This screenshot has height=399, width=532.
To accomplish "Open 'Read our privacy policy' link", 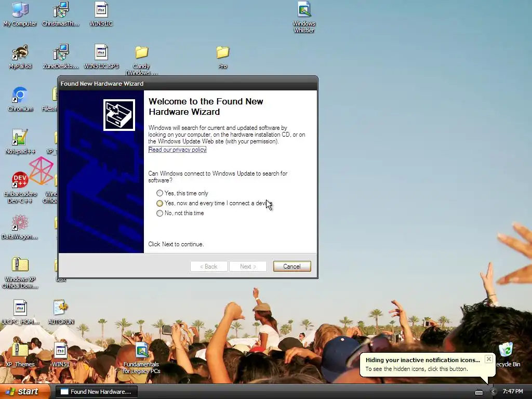I will coord(177,150).
